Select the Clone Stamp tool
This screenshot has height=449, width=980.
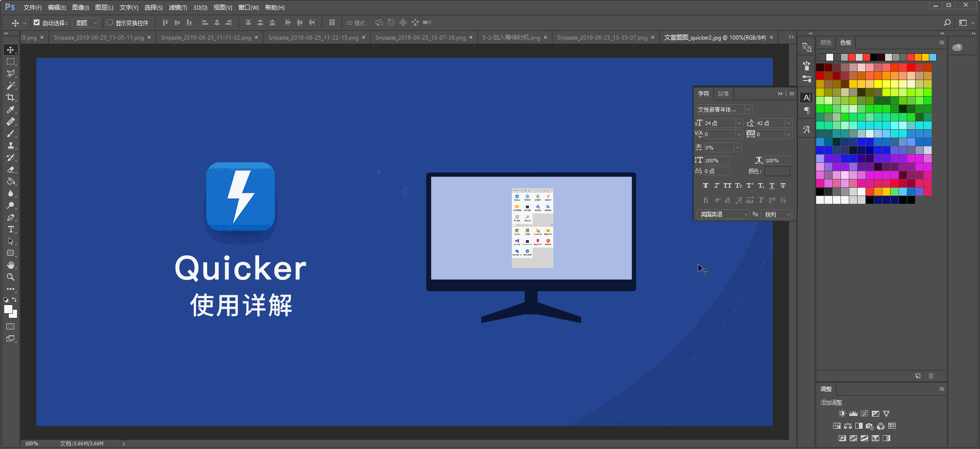(11, 145)
